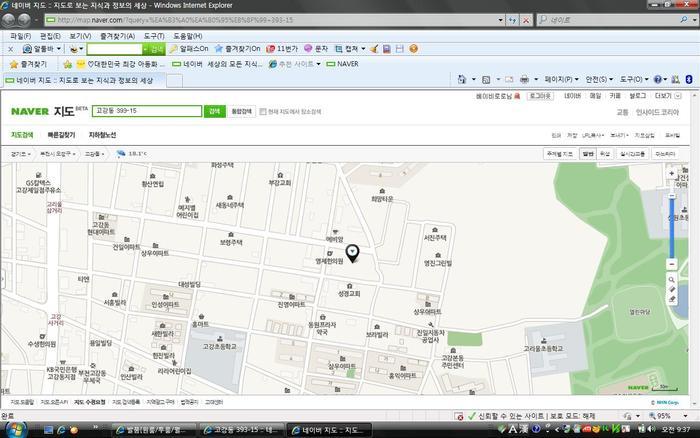Click the IE Home icon in the command bar
Viewport: 700px width, 438px height.
click(462, 79)
